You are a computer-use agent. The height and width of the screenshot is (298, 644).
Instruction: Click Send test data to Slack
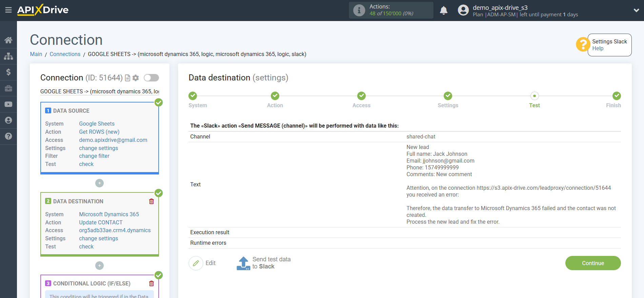click(x=271, y=263)
